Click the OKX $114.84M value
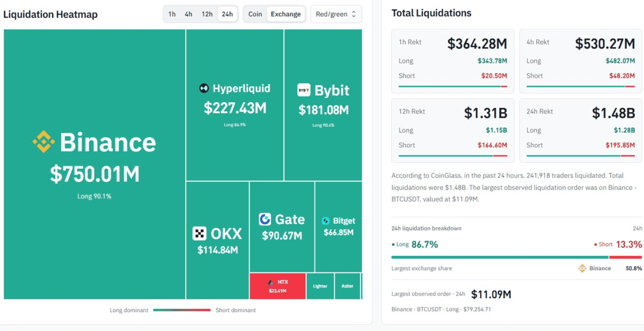The width and height of the screenshot is (644, 331). coord(217,250)
